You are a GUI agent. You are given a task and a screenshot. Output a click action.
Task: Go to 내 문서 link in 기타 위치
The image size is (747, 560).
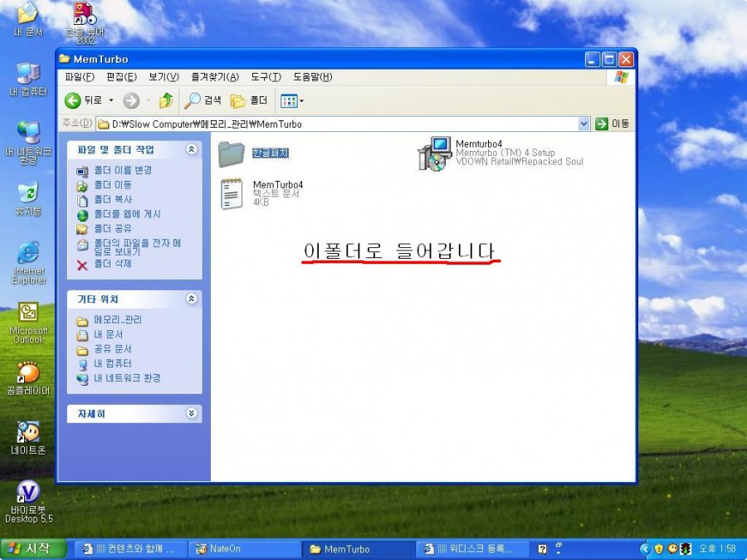click(108, 334)
